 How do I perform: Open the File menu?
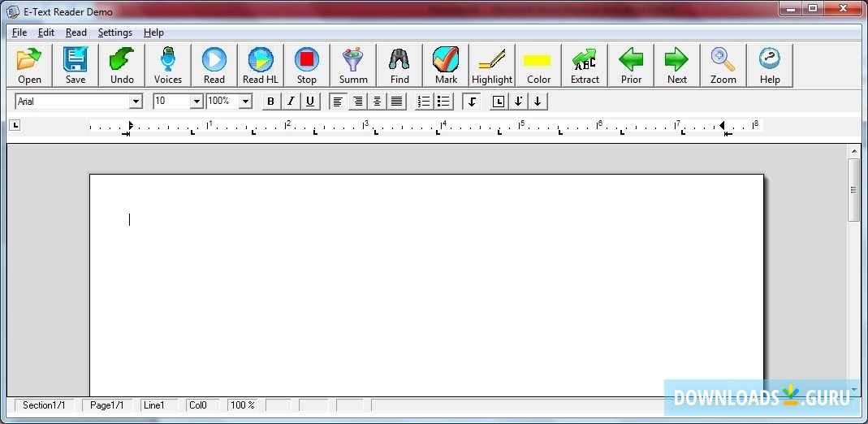pos(19,32)
